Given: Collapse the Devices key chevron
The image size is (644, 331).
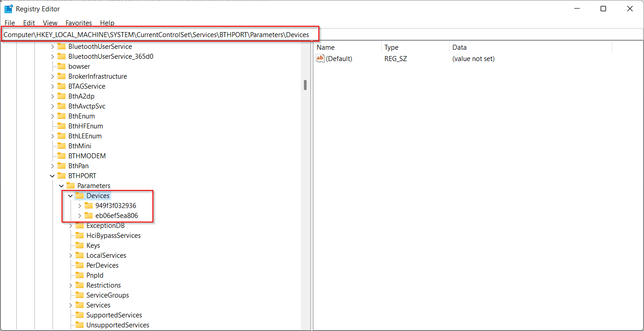Looking at the screenshot, I should click(71, 196).
